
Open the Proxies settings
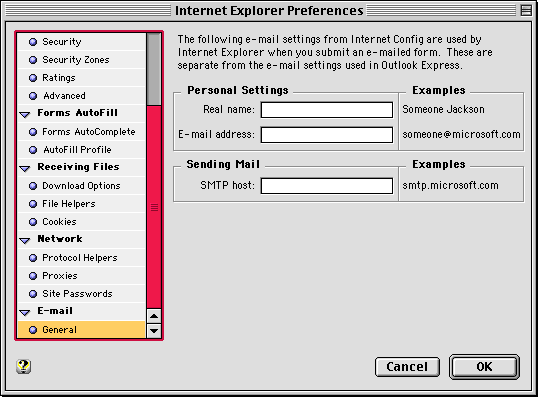(82, 276)
